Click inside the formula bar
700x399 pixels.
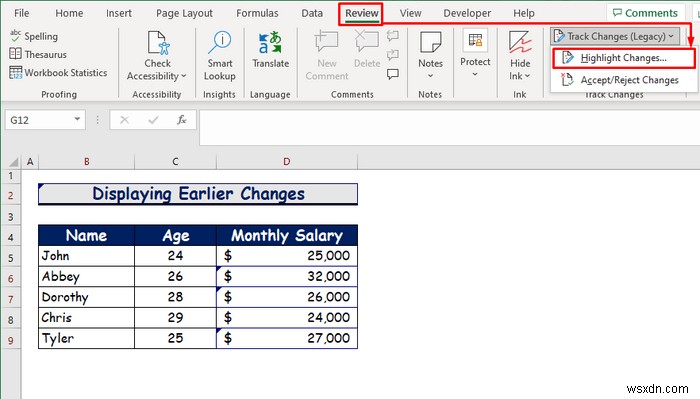[x=449, y=127]
